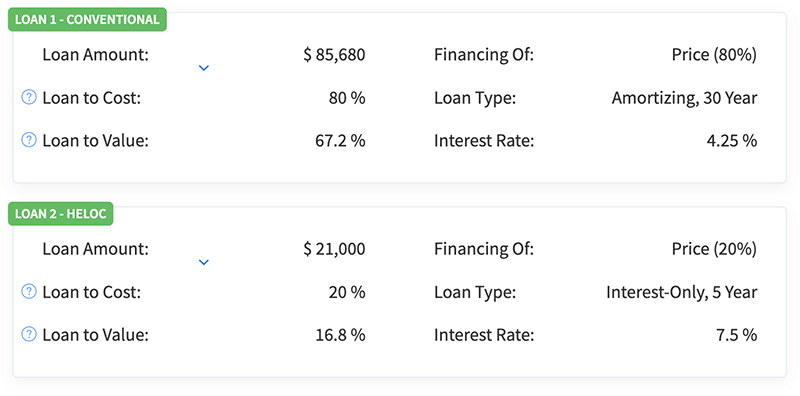Select the Loan 2 - HELOC badge

[x=61, y=214]
